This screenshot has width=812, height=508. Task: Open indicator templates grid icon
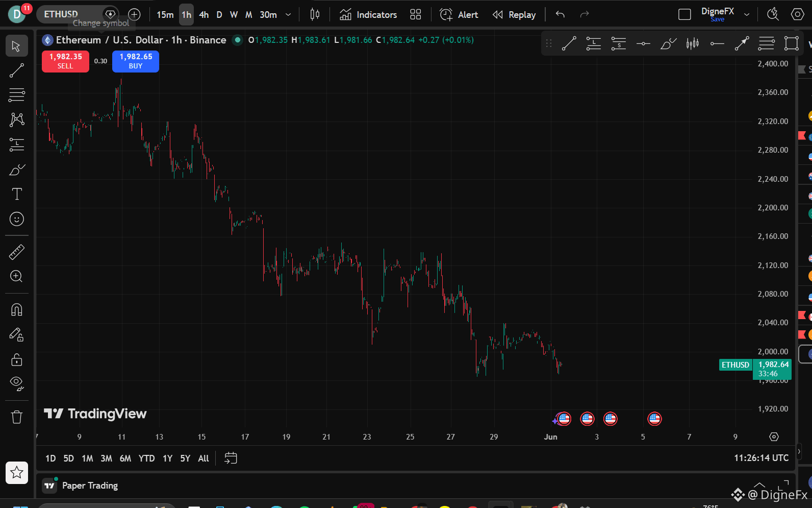click(416, 14)
